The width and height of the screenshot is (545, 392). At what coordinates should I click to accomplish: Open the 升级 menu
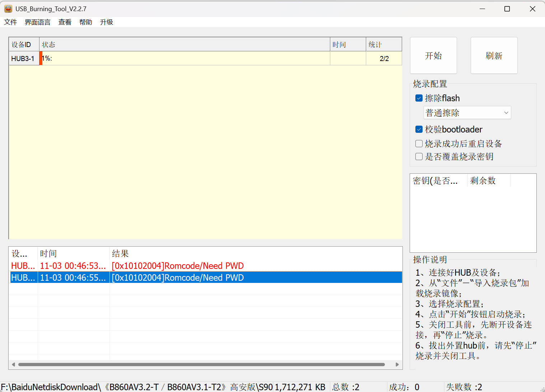[x=107, y=22]
